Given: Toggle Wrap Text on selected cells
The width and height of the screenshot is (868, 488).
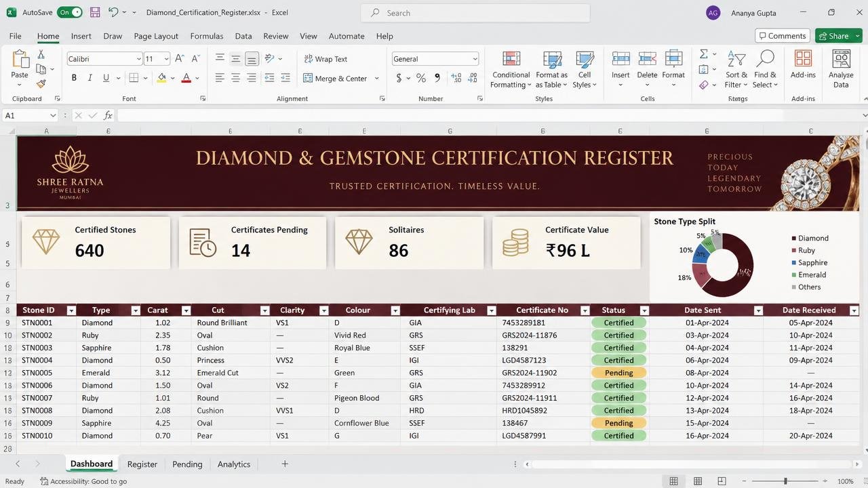Looking at the screenshot, I should point(326,59).
